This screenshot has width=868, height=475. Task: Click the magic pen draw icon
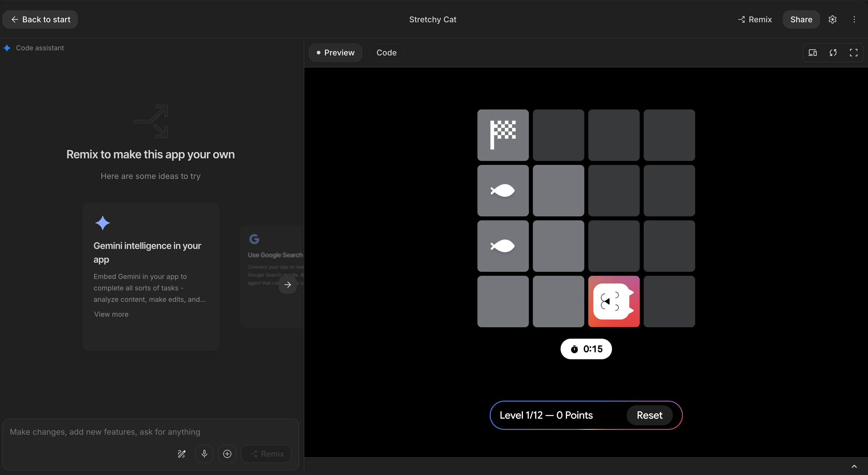pos(182,454)
